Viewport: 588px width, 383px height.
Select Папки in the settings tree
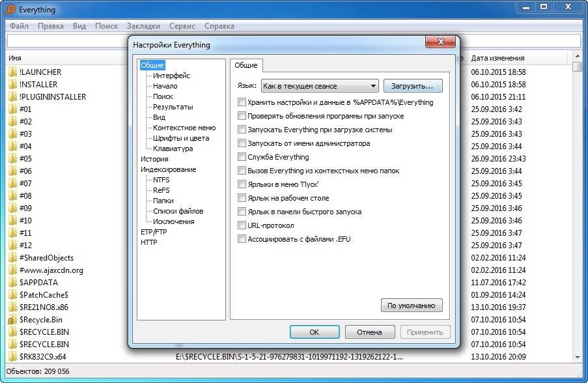pyautogui.click(x=163, y=201)
